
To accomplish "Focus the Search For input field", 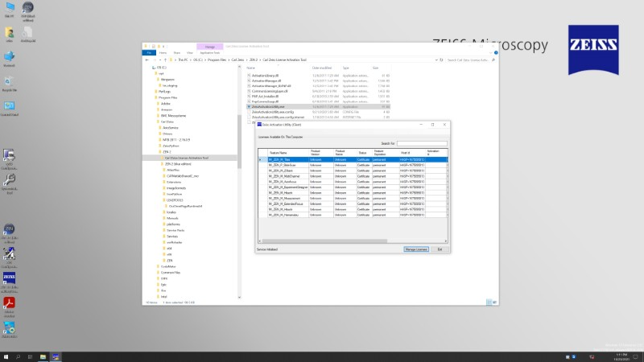I will coord(421,143).
